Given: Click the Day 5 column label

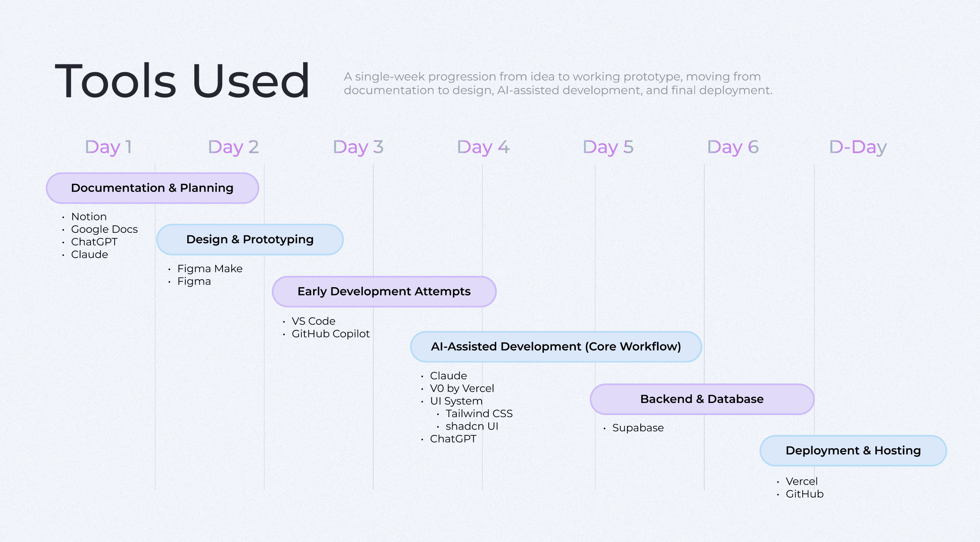Looking at the screenshot, I should (x=608, y=147).
